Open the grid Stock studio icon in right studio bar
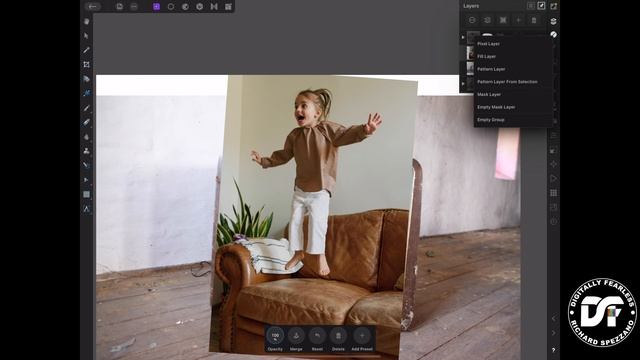Image resolution: width=640 pixels, height=360 pixels. tap(553, 193)
